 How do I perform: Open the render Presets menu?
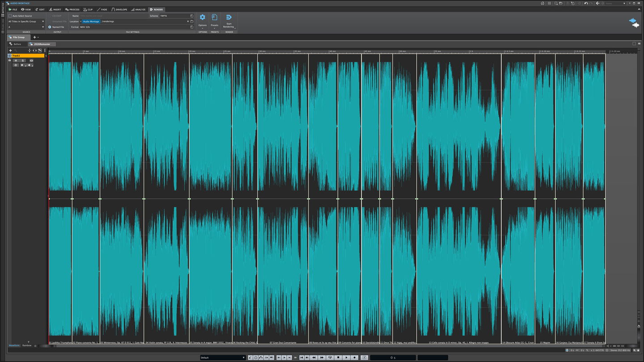[x=215, y=17]
